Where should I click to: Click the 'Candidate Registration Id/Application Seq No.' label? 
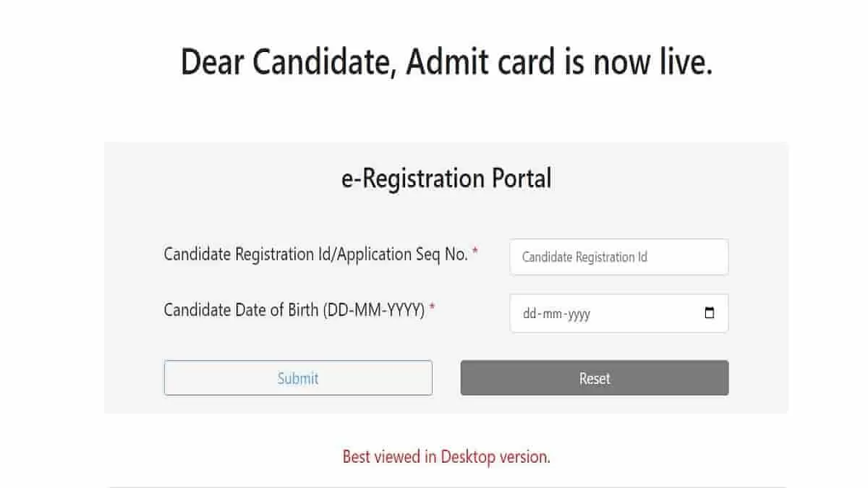pyautogui.click(x=316, y=254)
